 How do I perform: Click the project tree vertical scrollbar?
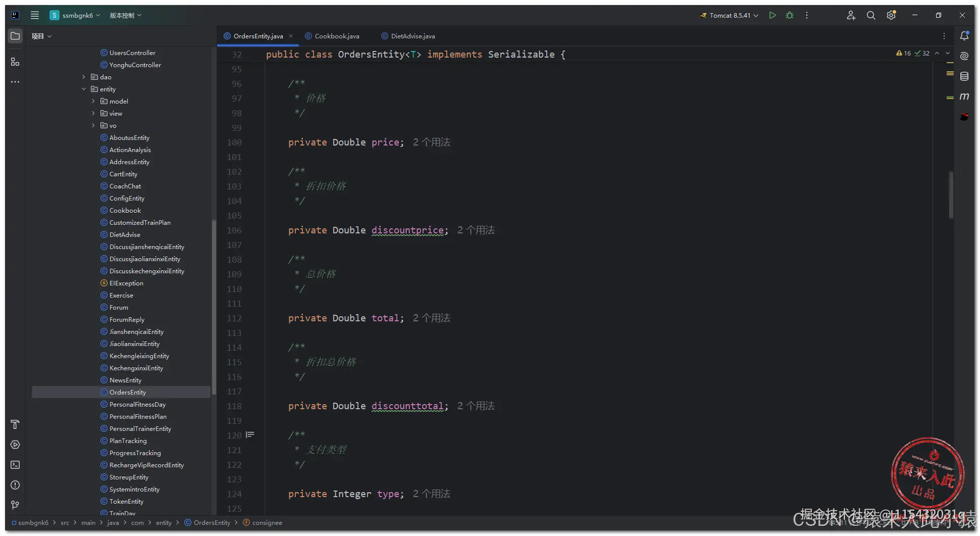point(214,308)
